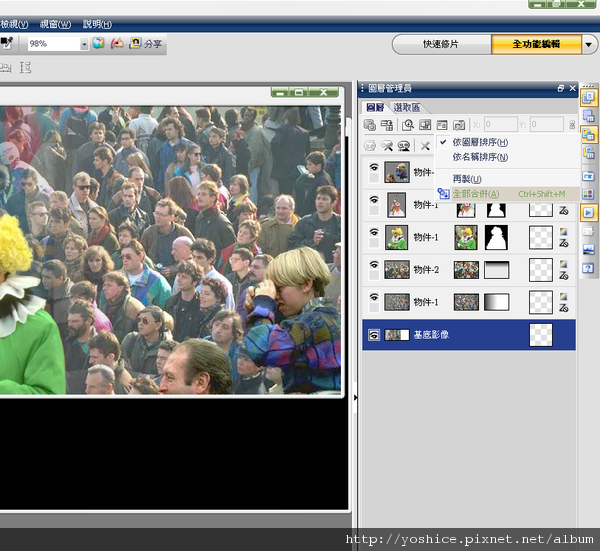
Task: Switch to 全功能編輯 mode
Action: [x=536, y=44]
